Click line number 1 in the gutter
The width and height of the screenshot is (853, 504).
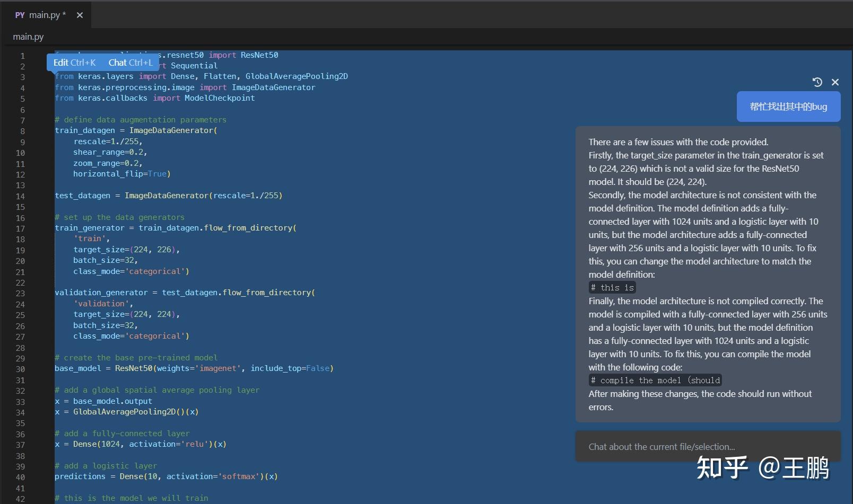tap(22, 55)
